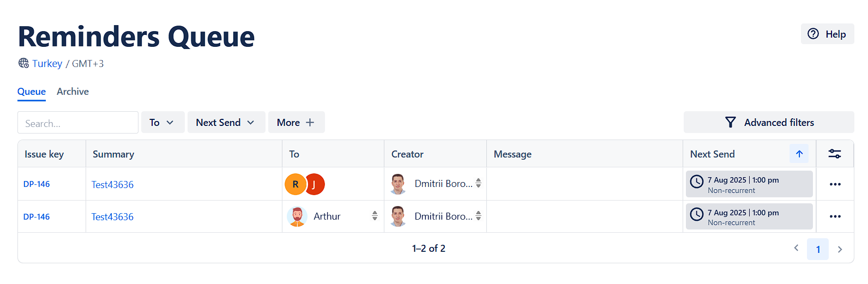This screenshot has height=284, width=868.
Task: Click the Search input field
Action: click(x=78, y=123)
